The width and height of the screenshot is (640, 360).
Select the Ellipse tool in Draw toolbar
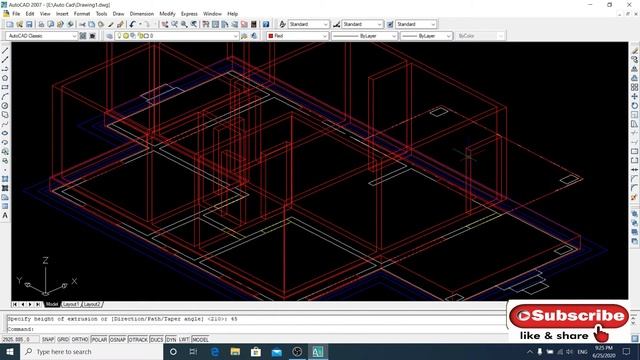pos(5,133)
